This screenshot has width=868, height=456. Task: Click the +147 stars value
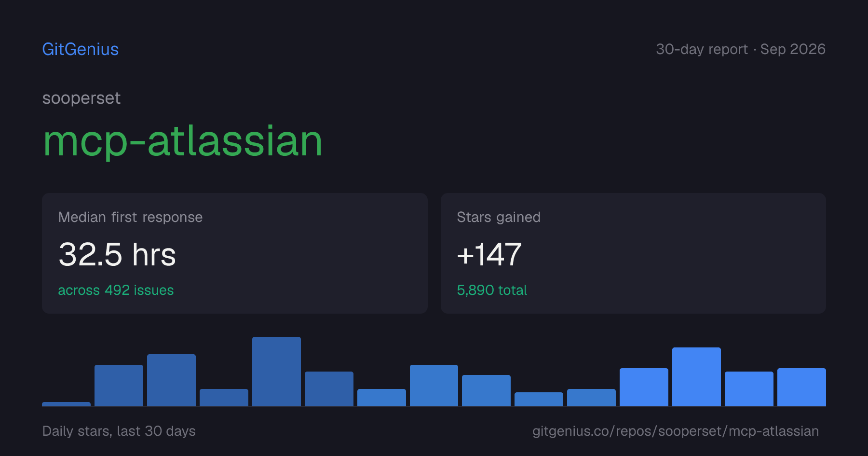[489, 255]
